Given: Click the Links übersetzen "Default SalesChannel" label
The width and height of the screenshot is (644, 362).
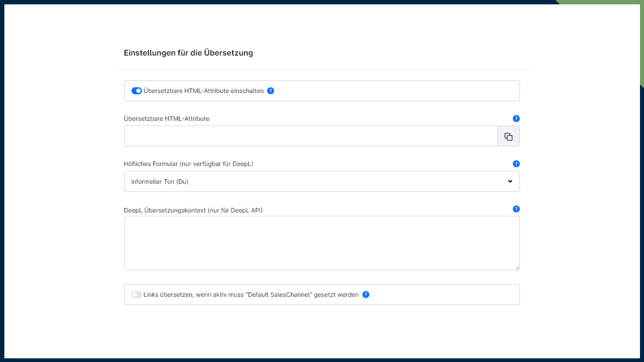Looking at the screenshot, I should coord(251,295).
